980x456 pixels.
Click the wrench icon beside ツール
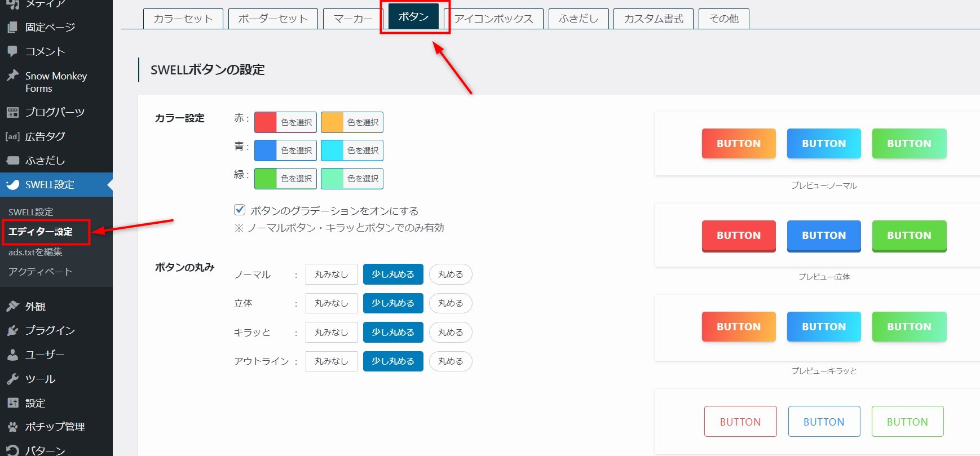point(12,379)
